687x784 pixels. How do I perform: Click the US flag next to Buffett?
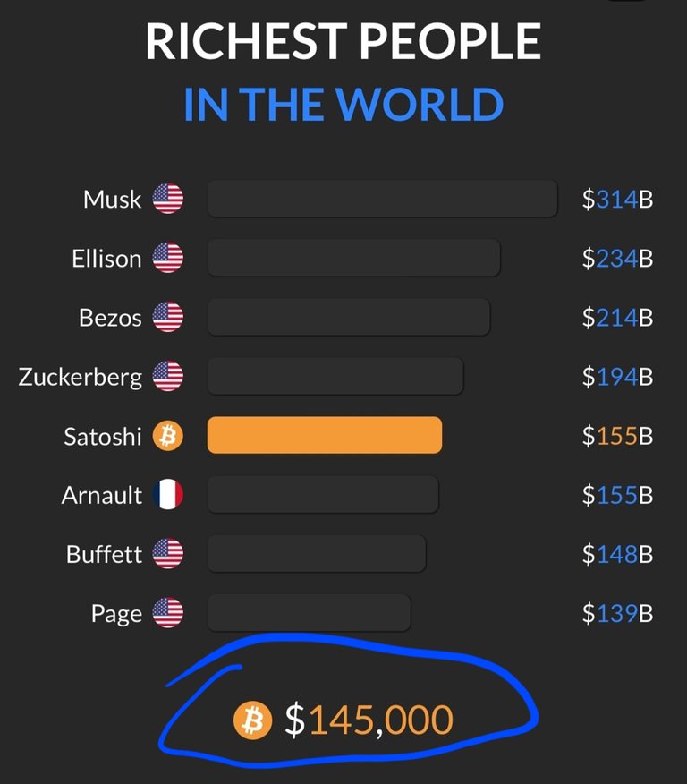[x=168, y=553]
